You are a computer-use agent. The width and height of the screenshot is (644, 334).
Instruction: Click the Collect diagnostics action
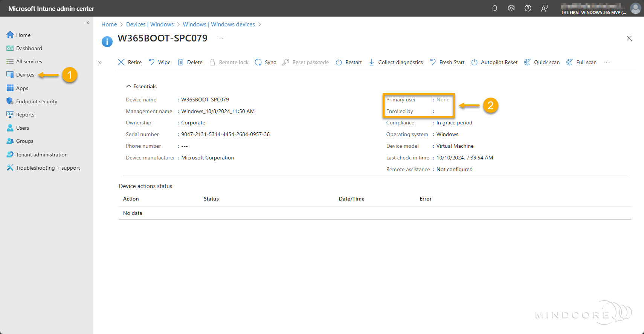(396, 62)
